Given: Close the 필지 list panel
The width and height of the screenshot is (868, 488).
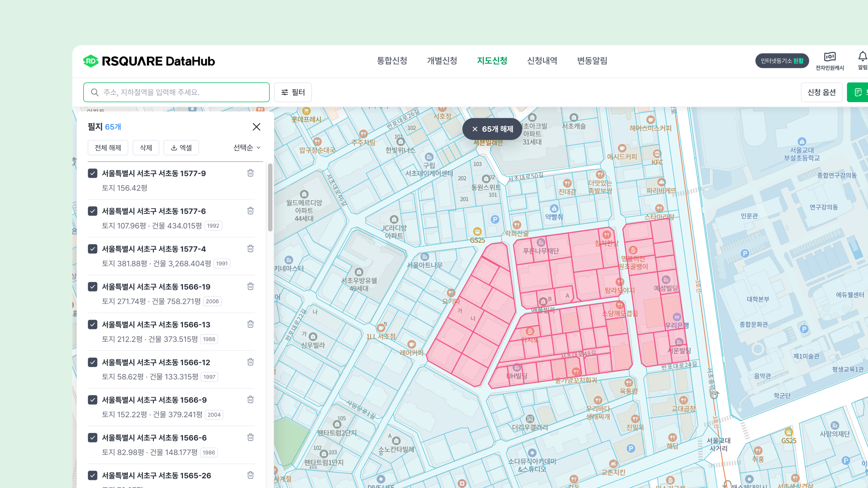Looking at the screenshot, I should (256, 127).
